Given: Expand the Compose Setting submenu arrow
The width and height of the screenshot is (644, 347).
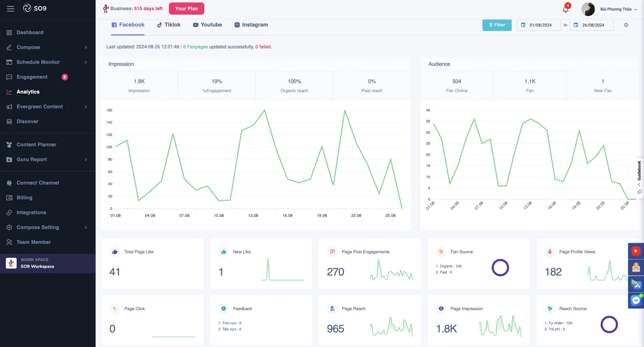Looking at the screenshot, I should click(86, 227).
